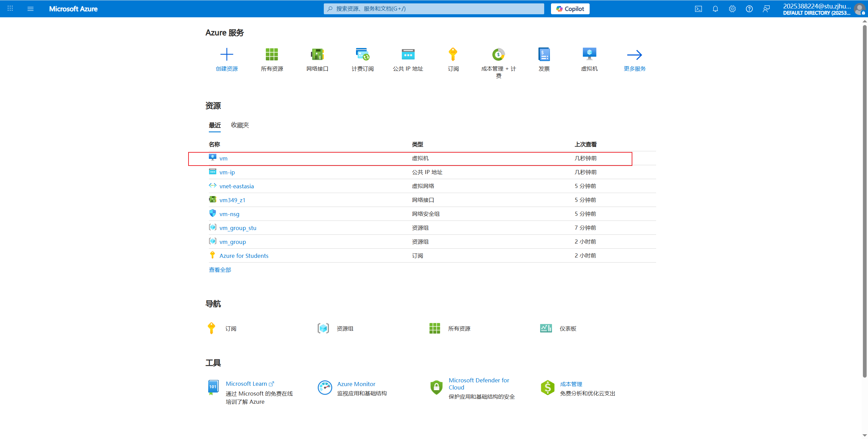Switch to the 最近 (Recent) tab

coord(215,125)
